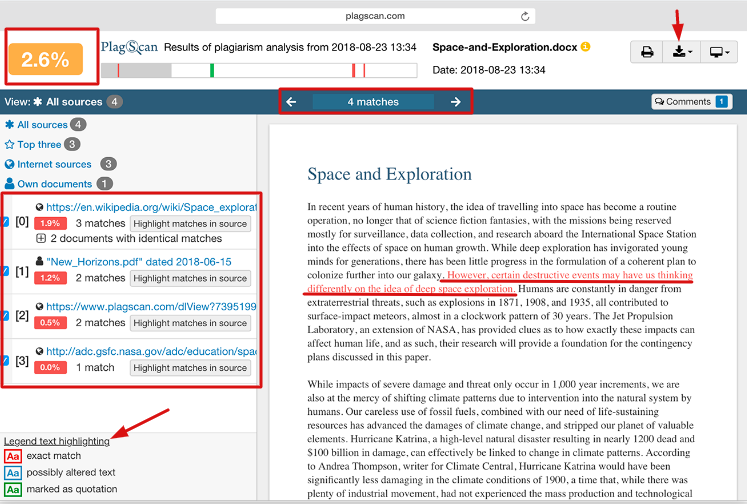Screen dimensions: 747x504
Task: Click '3 matches' text of Wikipedia source
Action: click(100, 223)
